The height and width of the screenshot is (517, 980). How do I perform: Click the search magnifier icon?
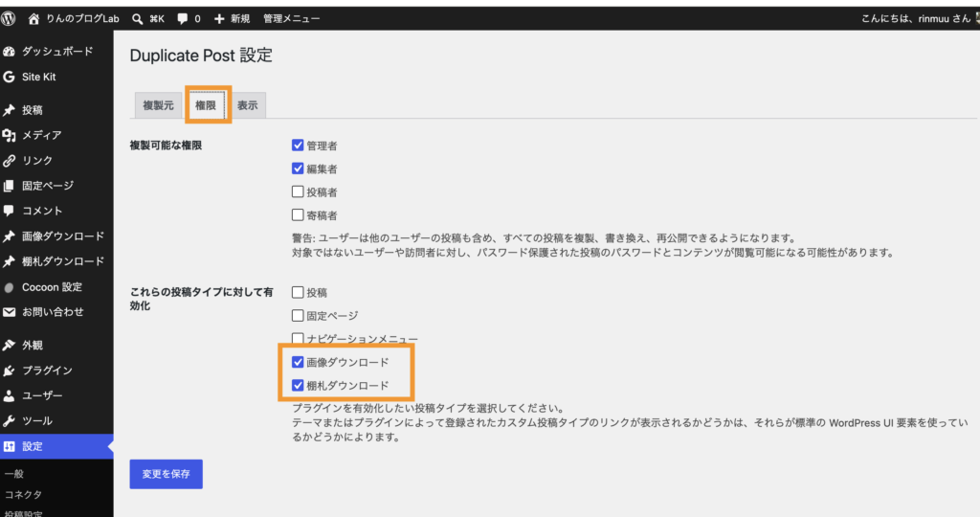coord(138,19)
